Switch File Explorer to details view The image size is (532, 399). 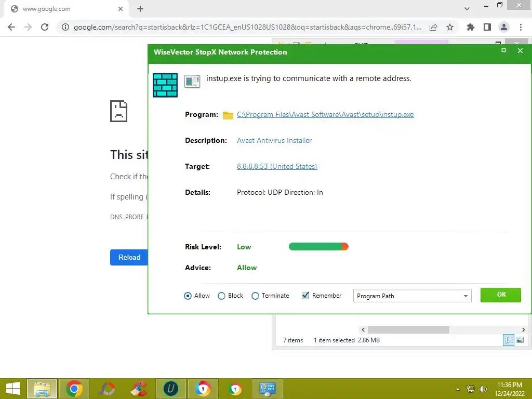(509, 340)
